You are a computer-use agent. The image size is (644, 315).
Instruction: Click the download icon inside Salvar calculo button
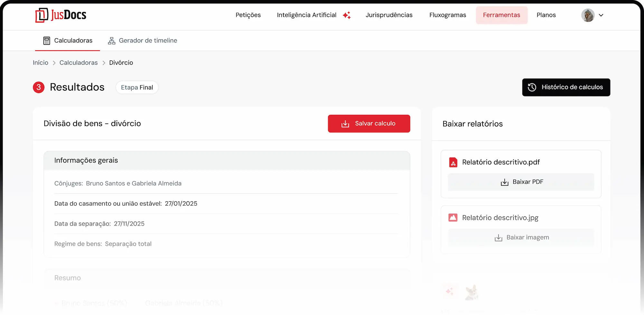click(345, 123)
